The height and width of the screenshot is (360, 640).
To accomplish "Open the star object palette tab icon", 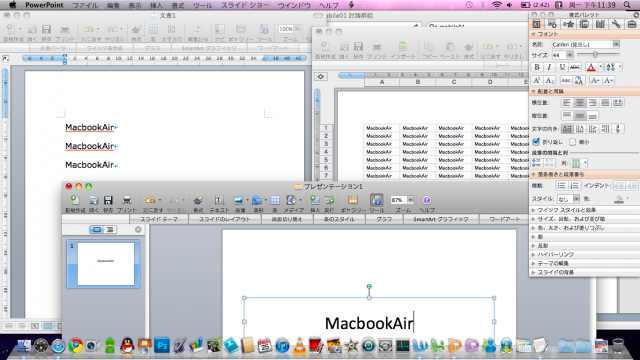I will 568,24.
